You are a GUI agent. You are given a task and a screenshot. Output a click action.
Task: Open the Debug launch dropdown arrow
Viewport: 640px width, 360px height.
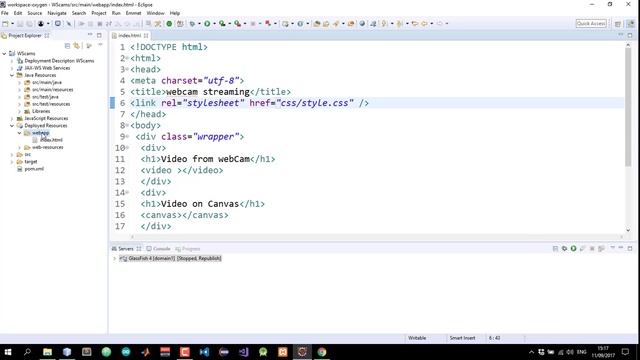coord(199,24)
